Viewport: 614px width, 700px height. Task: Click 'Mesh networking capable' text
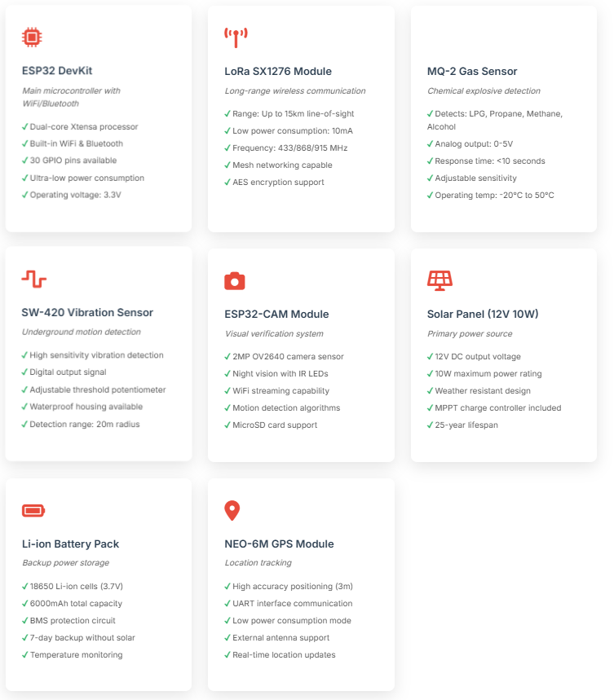[x=282, y=165]
